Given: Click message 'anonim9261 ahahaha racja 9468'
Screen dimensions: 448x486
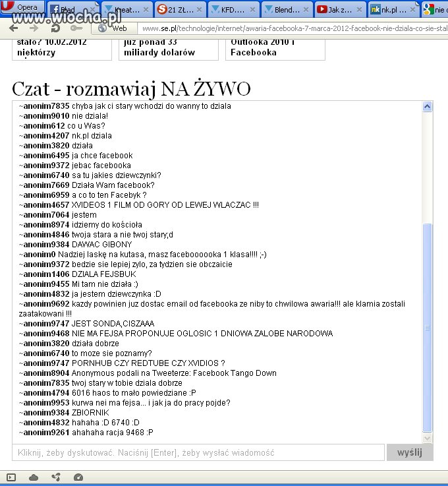Looking at the screenshot, I should 86,433.
